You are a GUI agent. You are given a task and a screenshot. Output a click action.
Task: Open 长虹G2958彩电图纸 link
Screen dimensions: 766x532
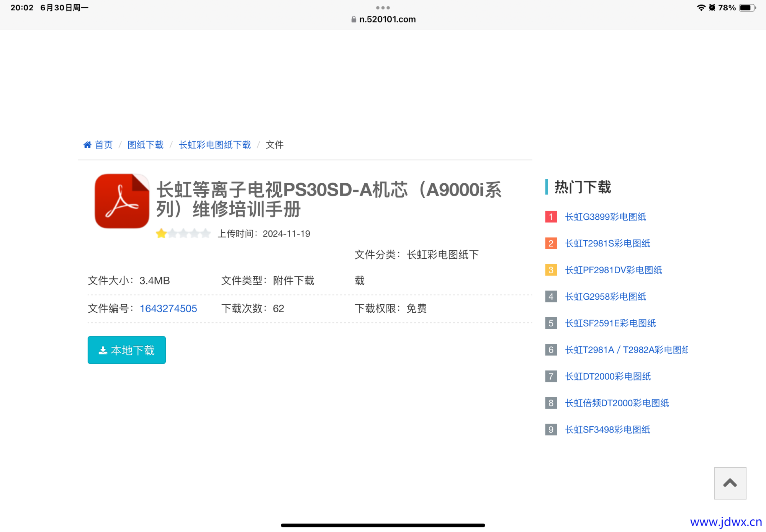[606, 297]
